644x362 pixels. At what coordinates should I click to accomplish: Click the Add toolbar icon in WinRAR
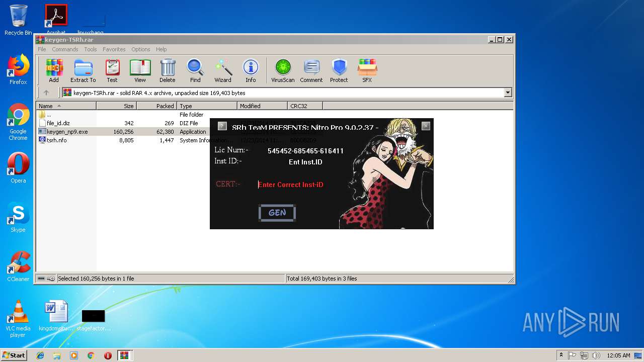pyautogui.click(x=54, y=70)
